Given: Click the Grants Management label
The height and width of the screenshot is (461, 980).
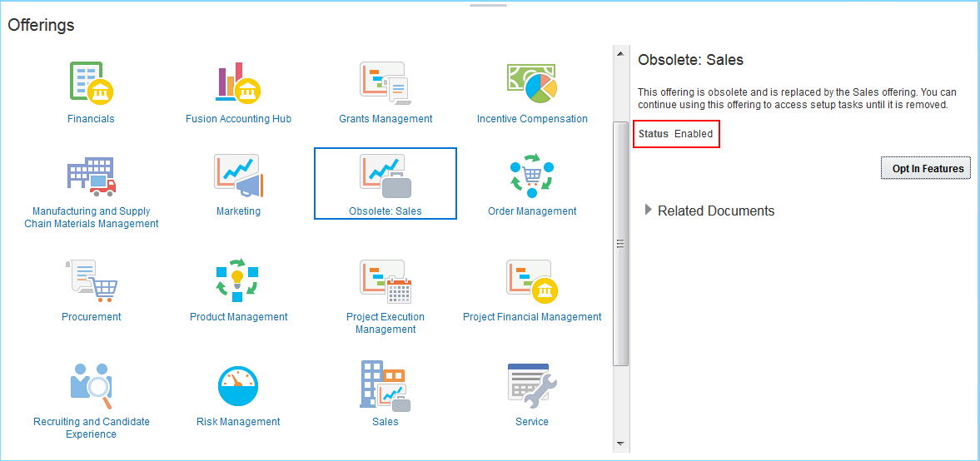Looking at the screenshot, I should click(x=386, y=119).
